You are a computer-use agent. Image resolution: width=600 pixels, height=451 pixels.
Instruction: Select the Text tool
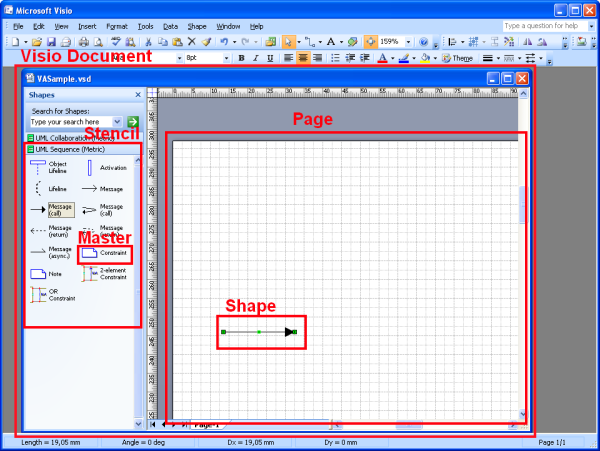[331, 42]
